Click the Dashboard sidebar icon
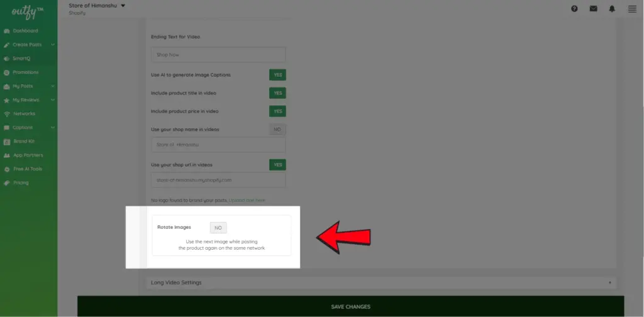 click(7, 31)
